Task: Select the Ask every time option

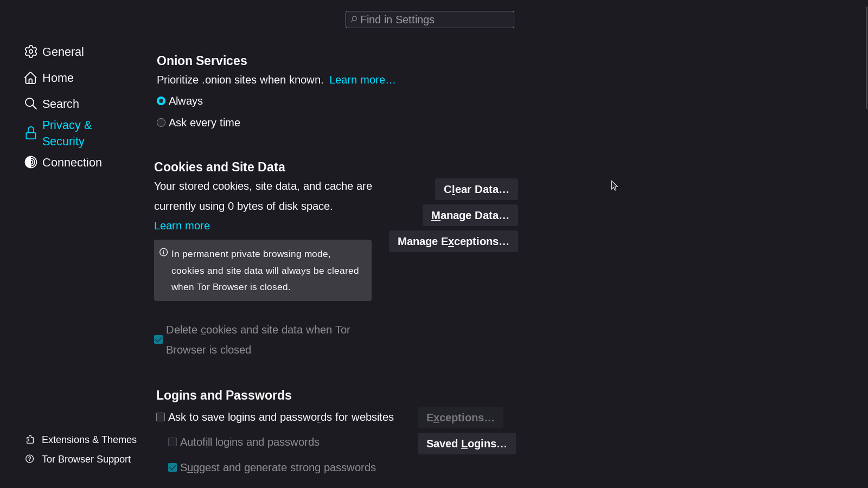Action: point(161,123)
